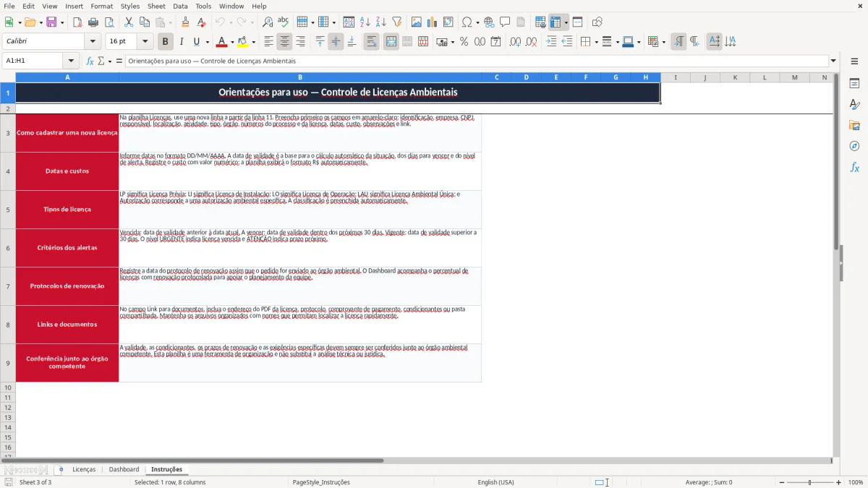Insert a special character (Omega)
This screenshot has height=488, width=868.
coord(467,22)
